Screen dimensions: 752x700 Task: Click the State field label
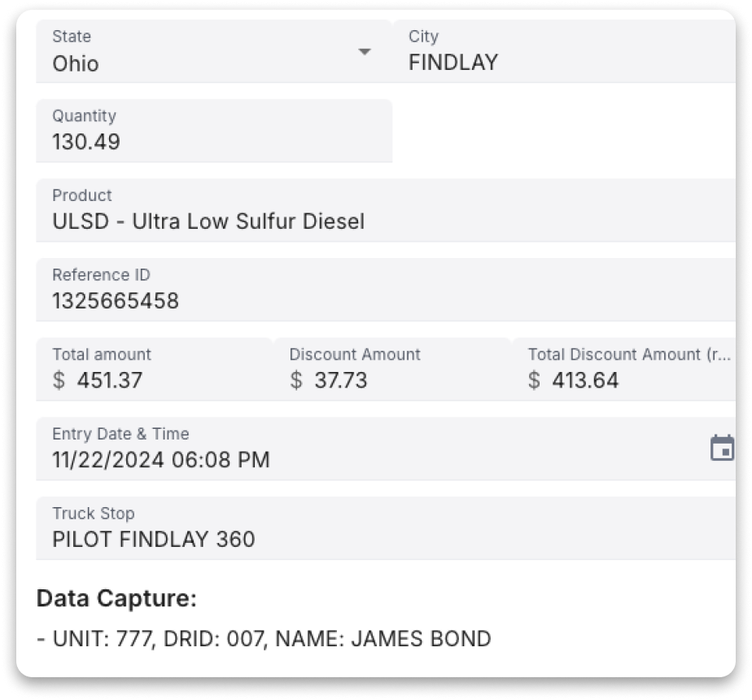pos(72,37)
